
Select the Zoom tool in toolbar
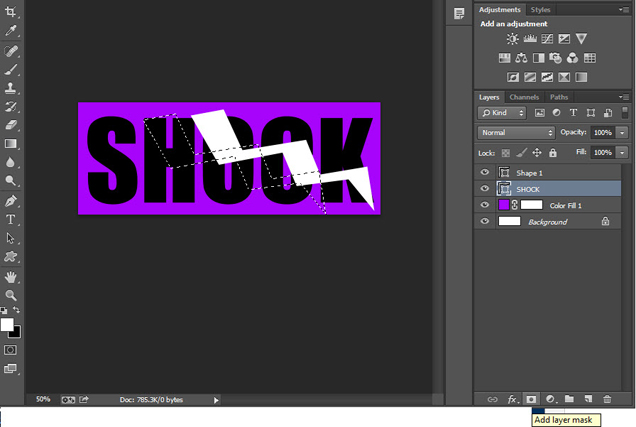11,295
